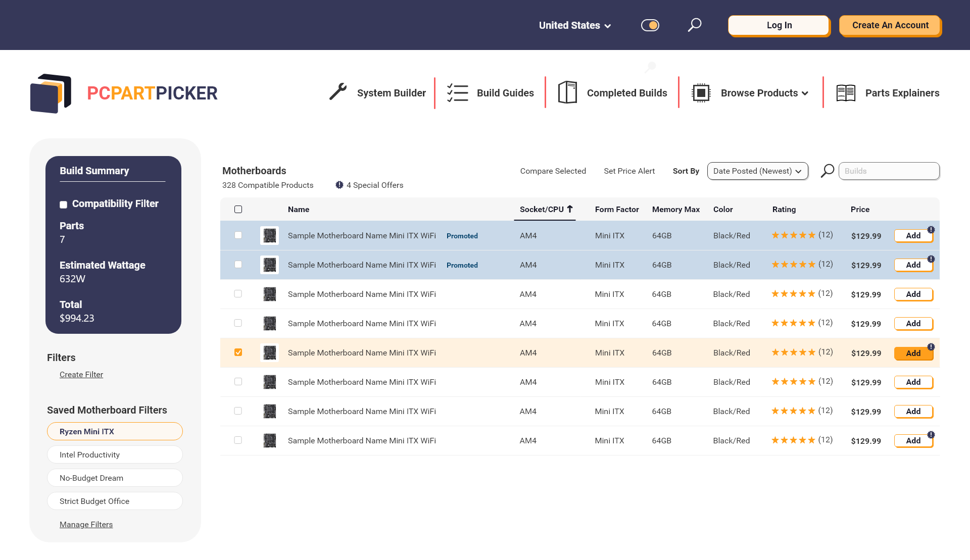This screenshot has width=970, height=560.
Task: Click the Parts Explainers book icon
Action: tap(846, 93)
